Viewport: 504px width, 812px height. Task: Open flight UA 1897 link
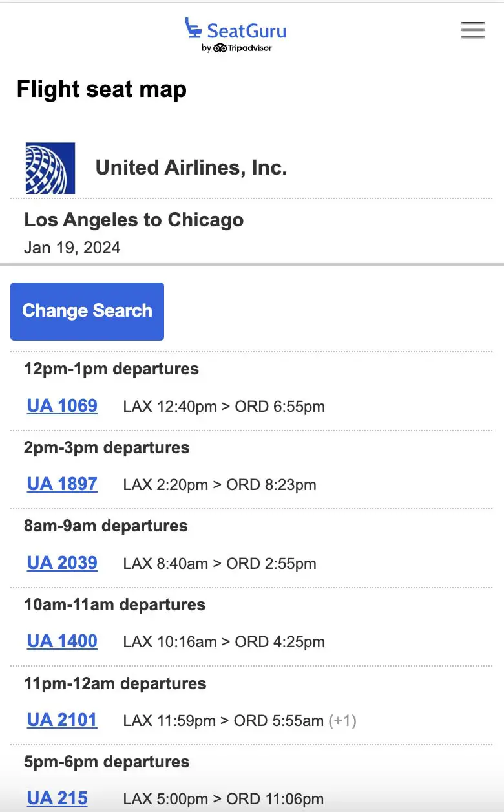coord(62,484)
